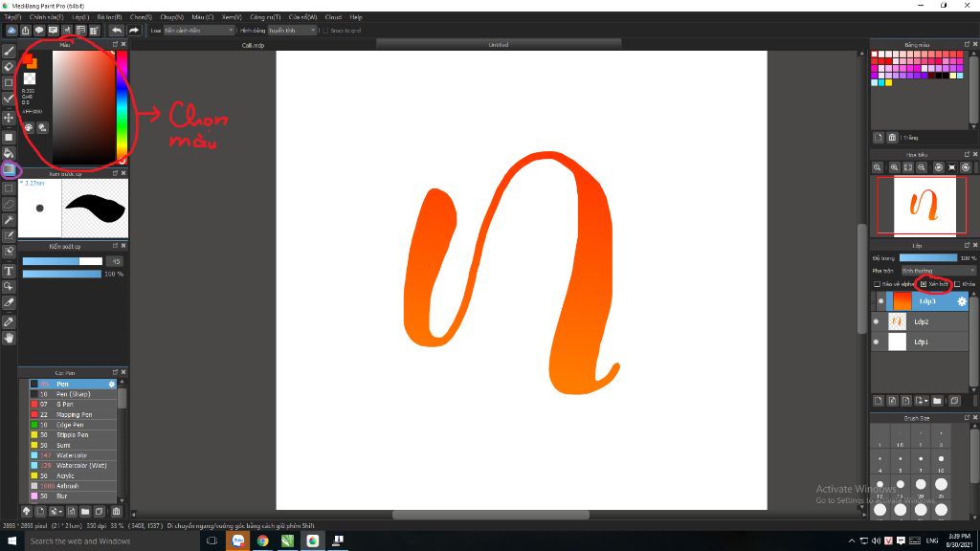Select the Lasso tool

pos(9,205)
